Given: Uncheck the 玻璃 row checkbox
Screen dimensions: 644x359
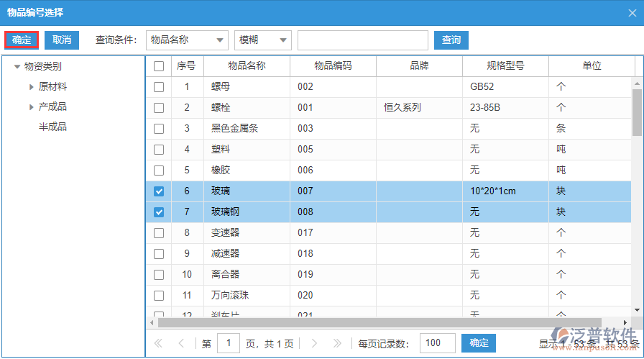Looking at the screenshot, I should 159,191.
